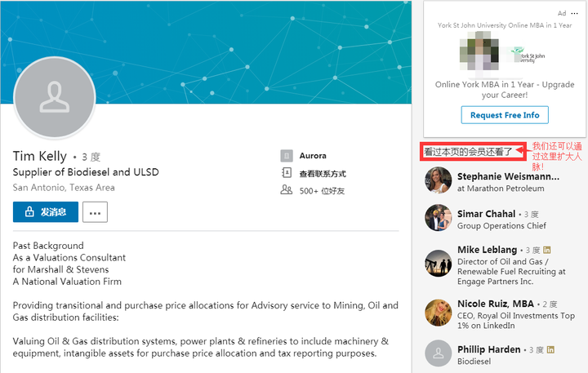Click the Biodiesel subtitle under Phillip Harden
The height and width of the screenshot is (373, 588).
(474, 362)
